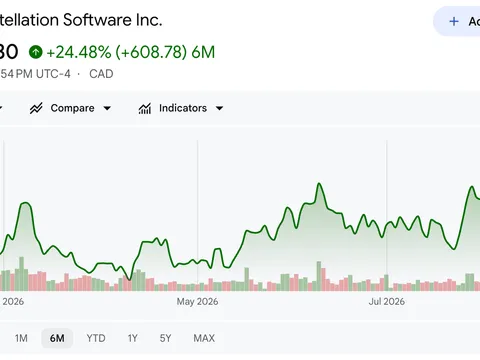This screenshot has height=360, width=480.
Task: Click the Compare dropdown arrow
Action: (107, 108)
